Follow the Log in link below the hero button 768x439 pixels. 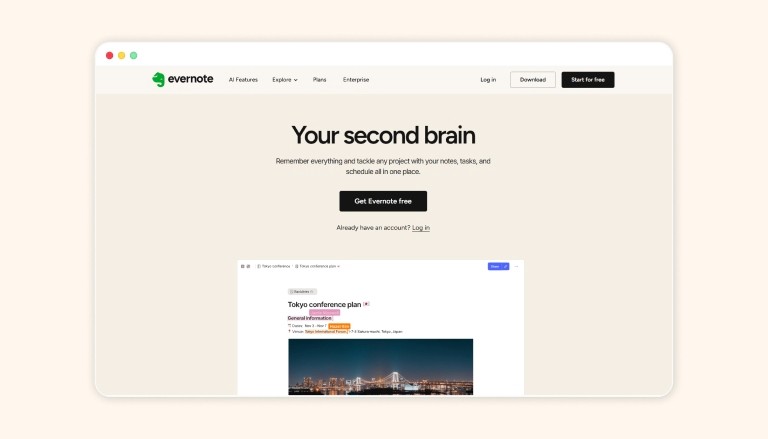(x=421, y=228)
